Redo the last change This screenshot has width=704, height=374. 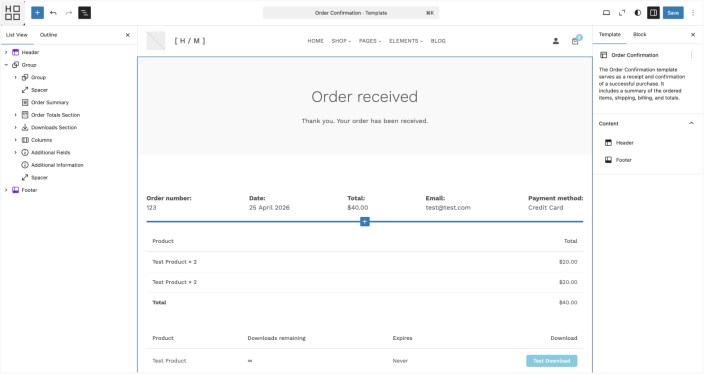(69, 13)
